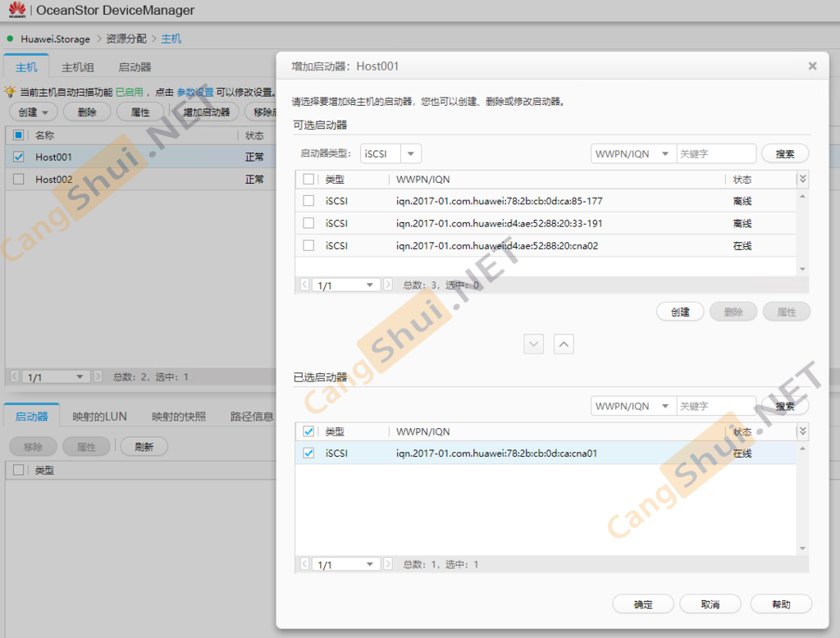Click selected initiators list scrollbar
840x638 pixels.
pos(802,499)
